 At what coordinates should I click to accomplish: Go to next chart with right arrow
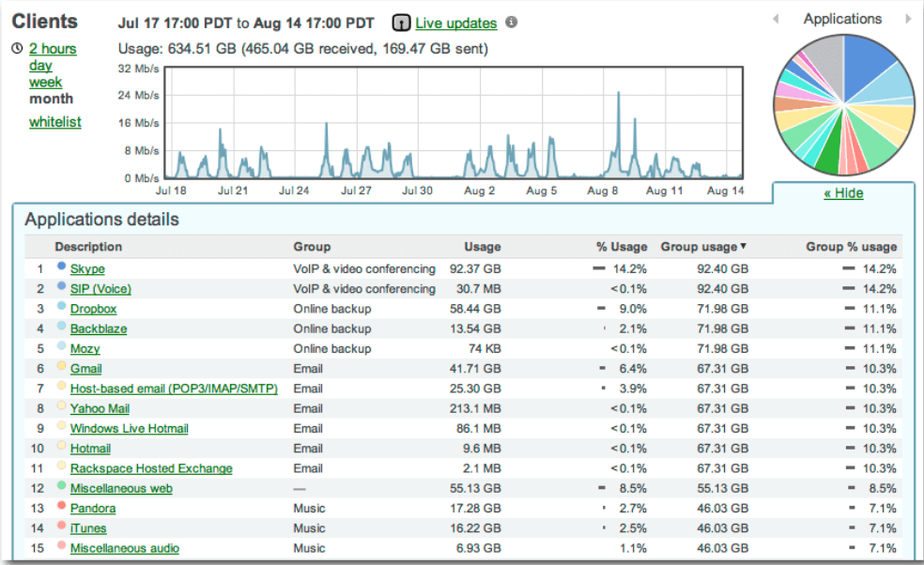(x=908, y=19)
